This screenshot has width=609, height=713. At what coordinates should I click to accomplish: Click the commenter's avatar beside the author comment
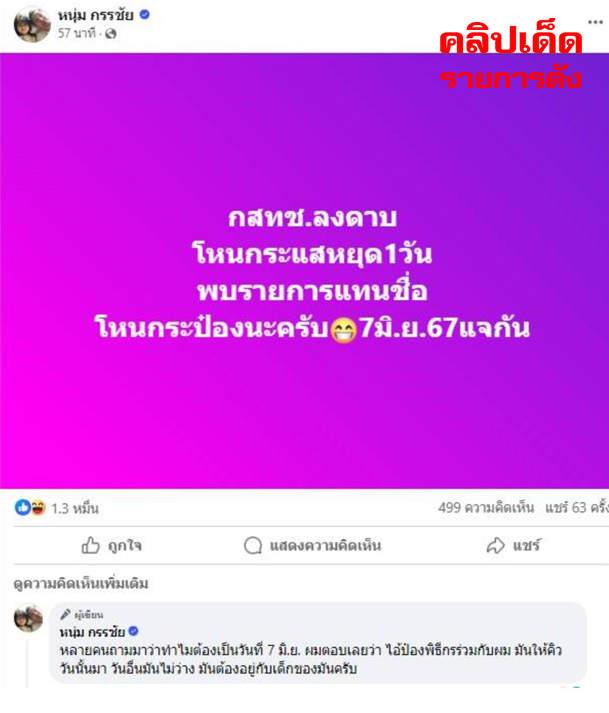coord(28,618)
